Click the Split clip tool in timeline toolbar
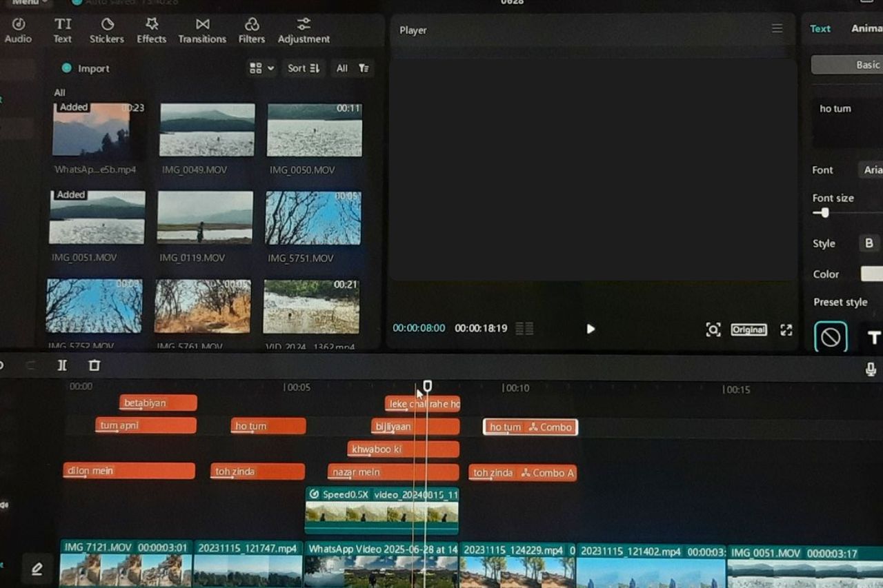The width and height of the screenshot is (883, 588). [62, 365]
